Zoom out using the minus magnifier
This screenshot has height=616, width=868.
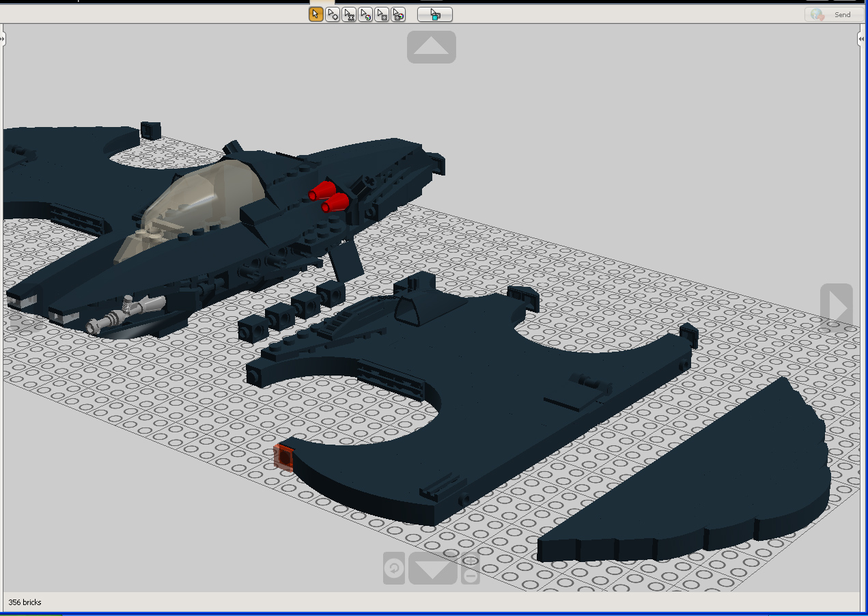[471, 568]
